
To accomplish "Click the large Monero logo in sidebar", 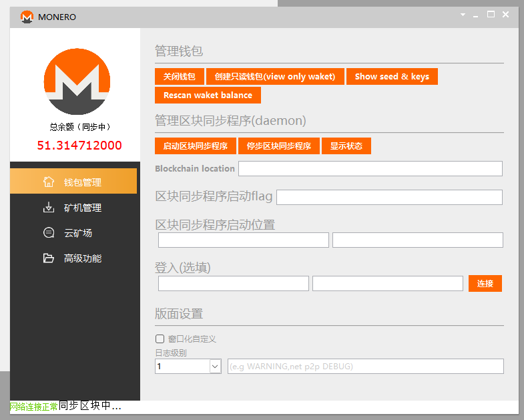I will coord(76,81).
